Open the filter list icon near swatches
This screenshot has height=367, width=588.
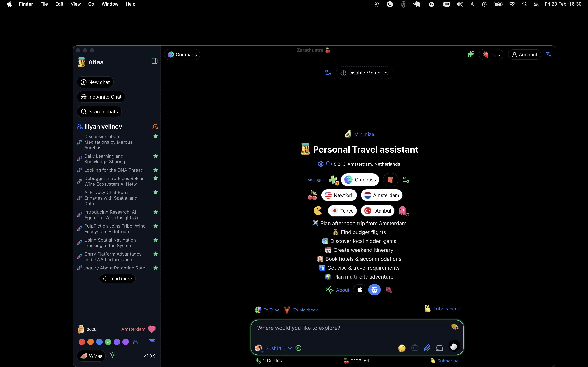[152, 342]
